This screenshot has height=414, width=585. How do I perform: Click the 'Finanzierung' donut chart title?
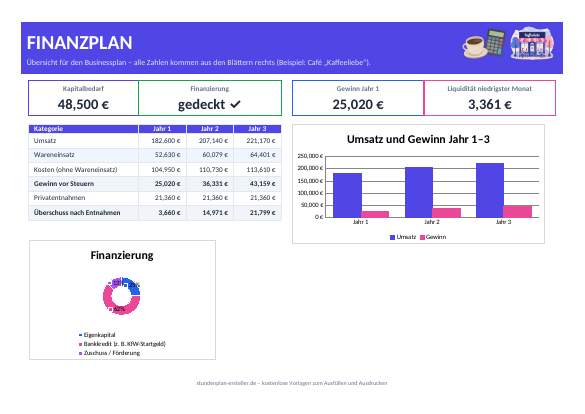pyautogui.click(x=122, y=255)
